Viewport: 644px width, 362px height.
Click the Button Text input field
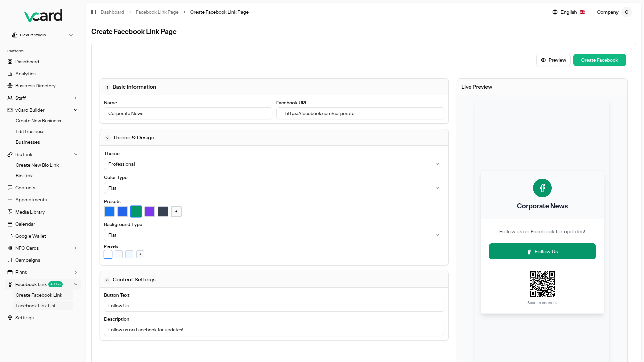click(274, 306)
